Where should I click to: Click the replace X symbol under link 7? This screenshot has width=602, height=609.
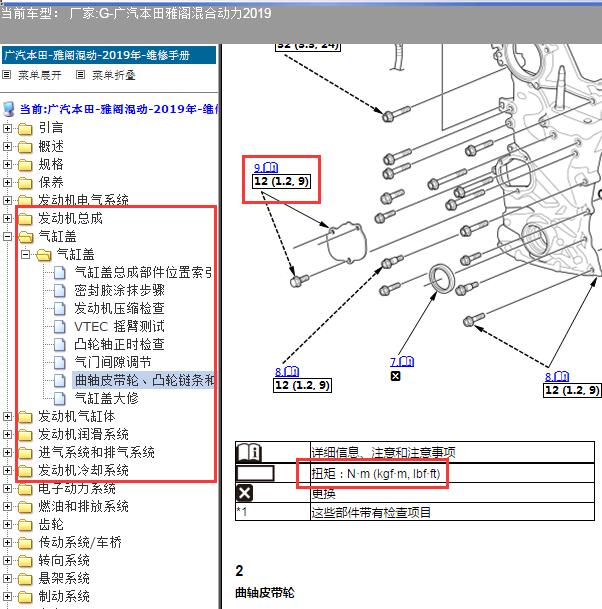tap(395, 376)
